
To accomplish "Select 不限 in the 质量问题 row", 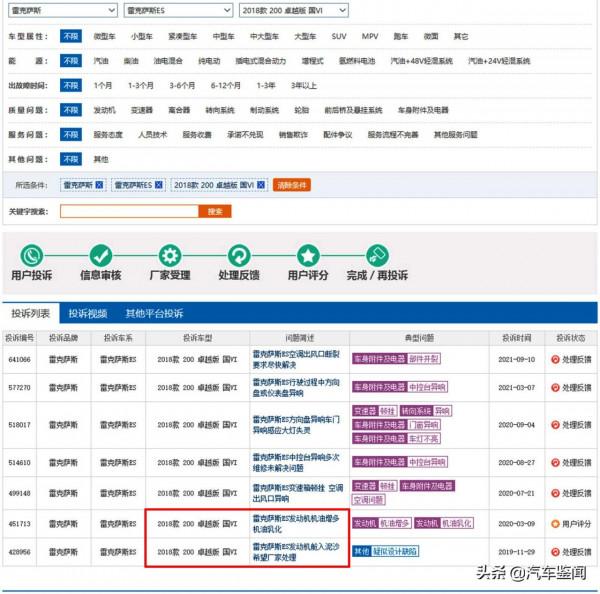I will click(x=71, y=110).
